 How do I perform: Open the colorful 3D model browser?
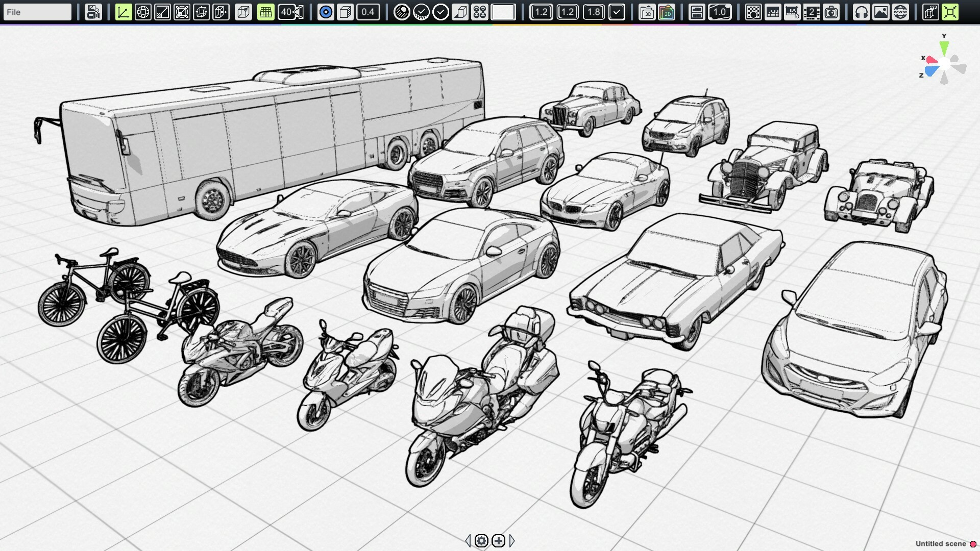click(667, 12)
